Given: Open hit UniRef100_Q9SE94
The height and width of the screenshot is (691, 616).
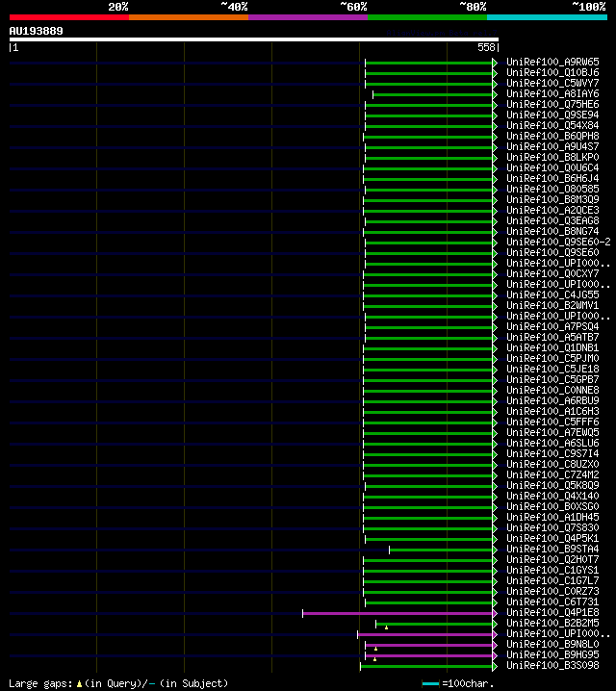Looking at the screenshot, I should (x=552, y=115).
